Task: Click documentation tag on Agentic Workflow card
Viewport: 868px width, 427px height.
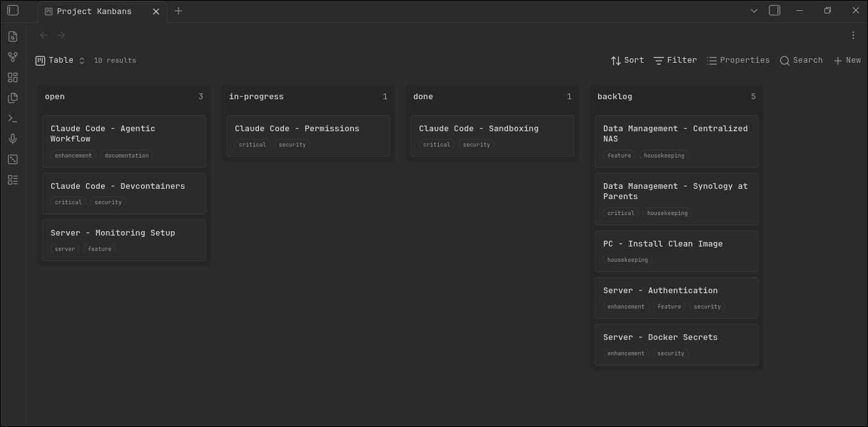Action: click(127, 156)
